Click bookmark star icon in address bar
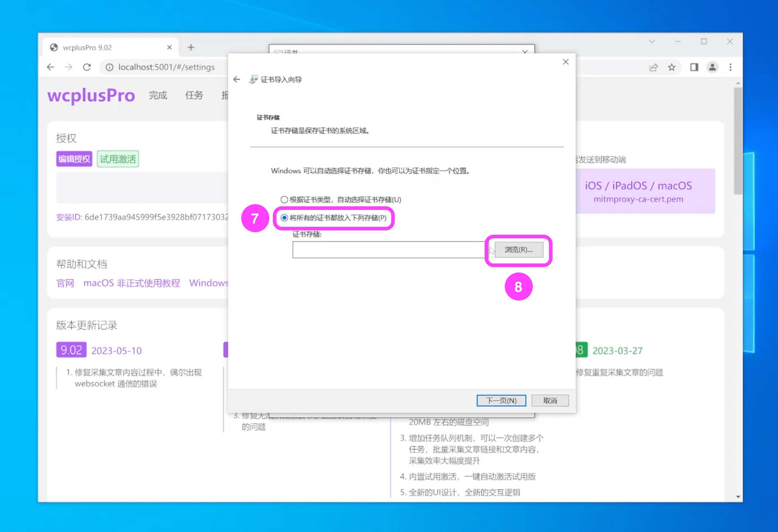 click(672, 67)
